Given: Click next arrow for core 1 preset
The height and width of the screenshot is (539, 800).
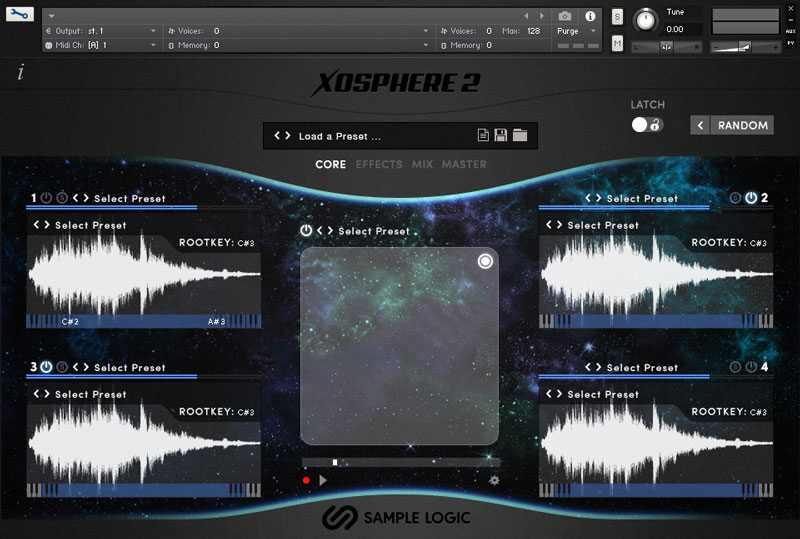Looking at the screenshot, I should 86,198.
